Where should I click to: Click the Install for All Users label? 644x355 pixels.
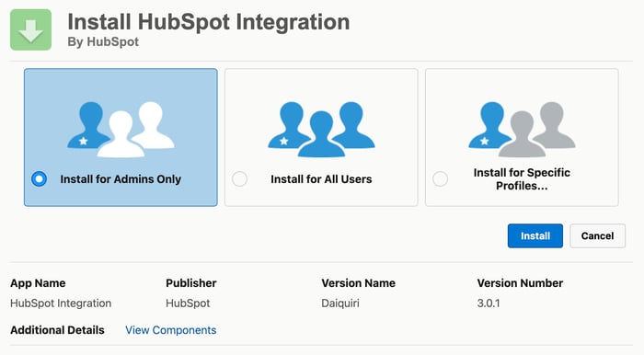click(321, 179)
